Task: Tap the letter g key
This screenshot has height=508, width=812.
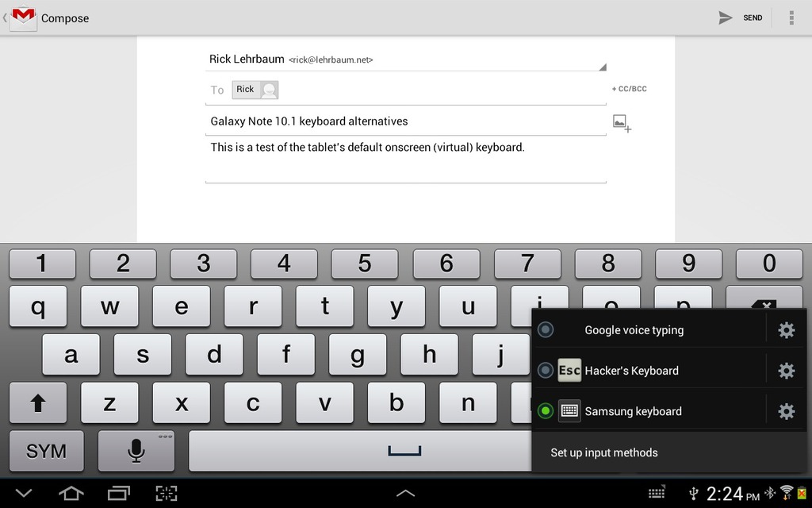Action: 358,355
